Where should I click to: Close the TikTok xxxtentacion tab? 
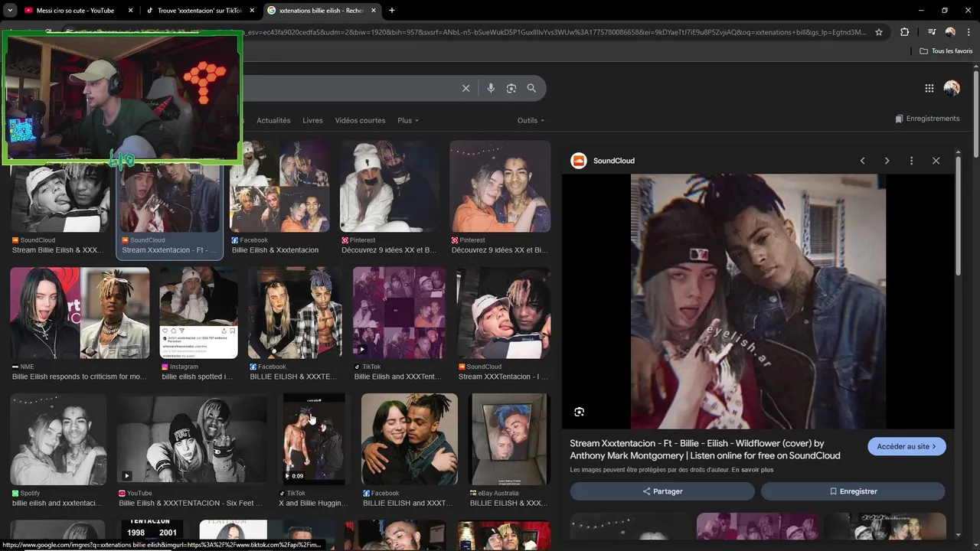252,11
